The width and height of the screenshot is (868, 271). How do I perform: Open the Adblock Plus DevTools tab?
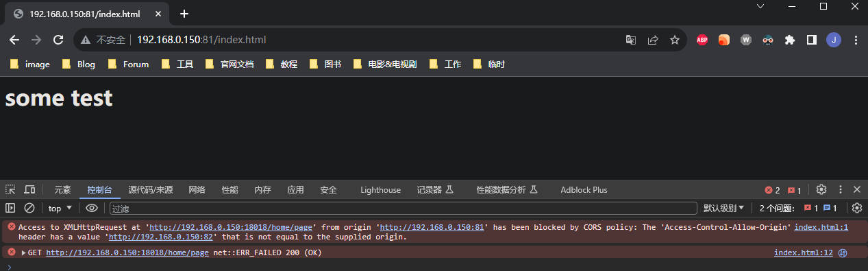click(x=584, y=190)
